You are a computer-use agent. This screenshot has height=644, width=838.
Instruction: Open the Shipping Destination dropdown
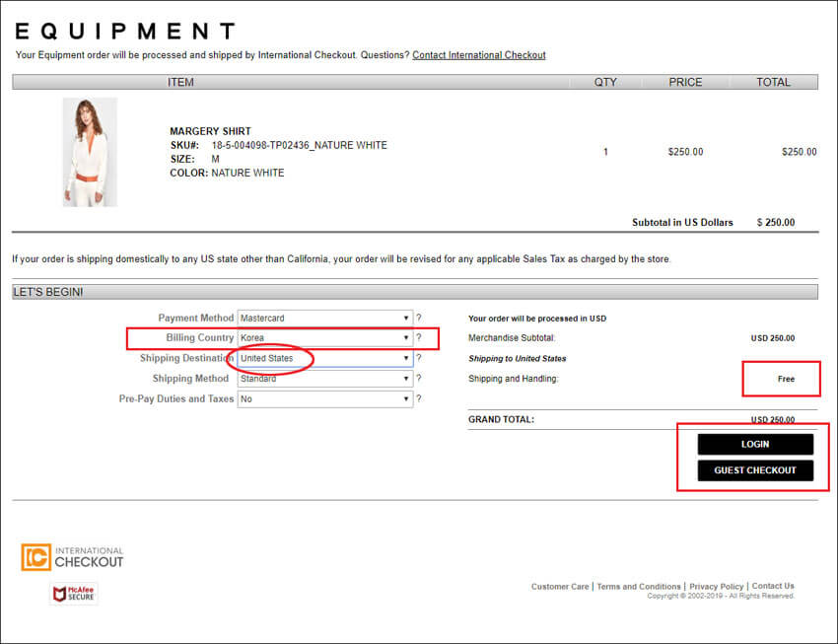coord(325,358)
